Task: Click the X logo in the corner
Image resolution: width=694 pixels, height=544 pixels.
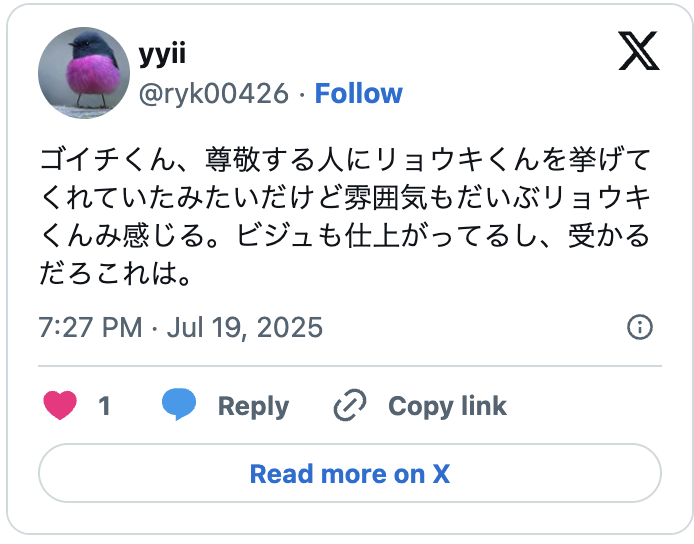Action: 639,50
